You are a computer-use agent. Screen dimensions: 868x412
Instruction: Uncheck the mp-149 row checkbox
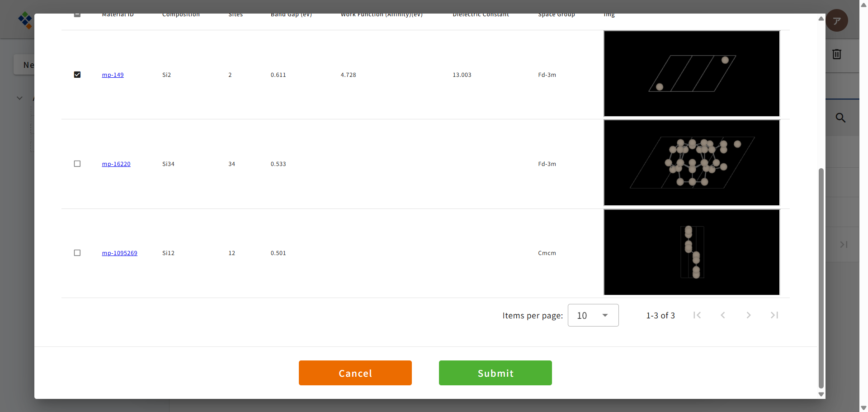(x=77, y=75)
